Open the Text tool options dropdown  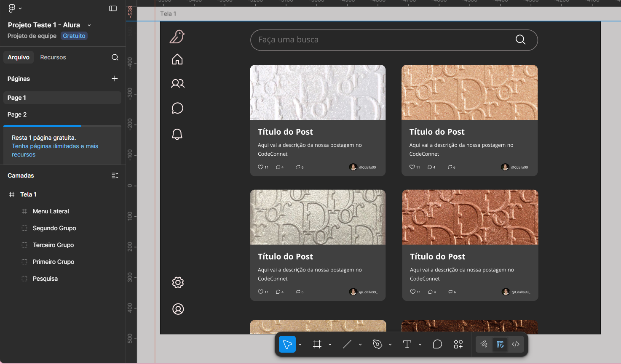[420, 345]
